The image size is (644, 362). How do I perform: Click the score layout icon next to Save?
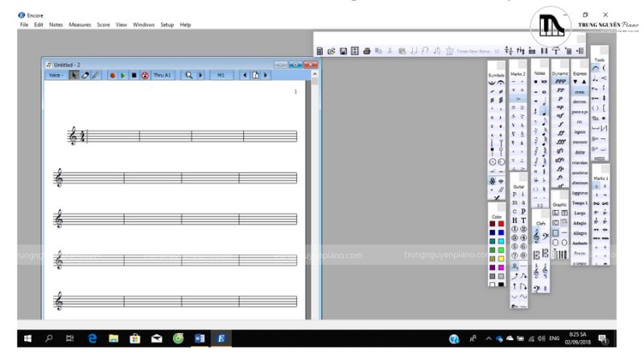(355, 51)
